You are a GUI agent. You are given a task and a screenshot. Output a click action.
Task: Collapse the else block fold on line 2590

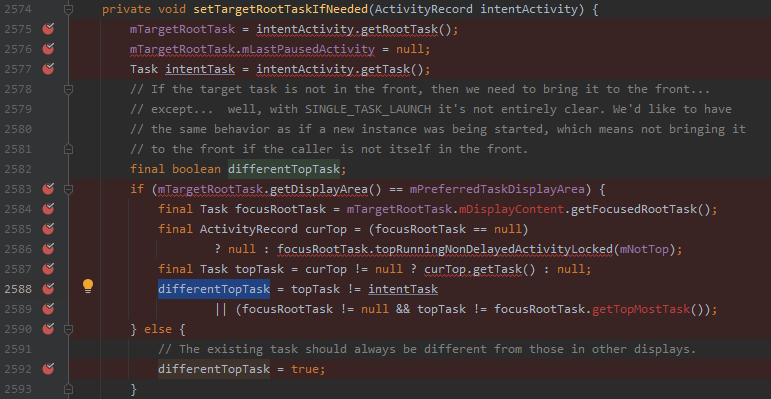(69, 329)
